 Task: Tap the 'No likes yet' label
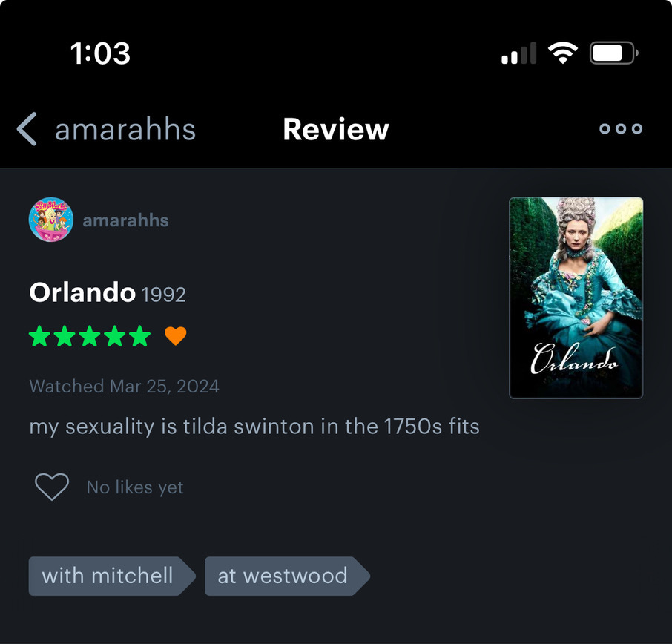(135, 487)
